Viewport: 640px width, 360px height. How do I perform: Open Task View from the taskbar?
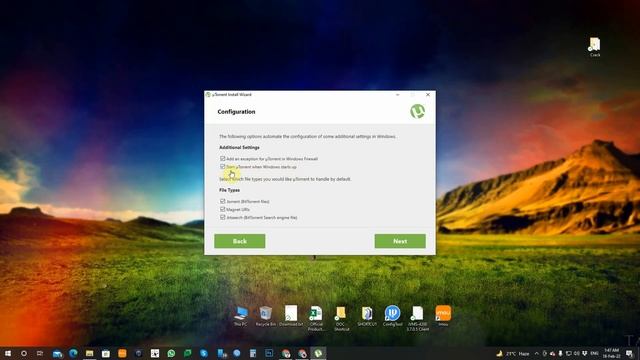coord(40,353)
